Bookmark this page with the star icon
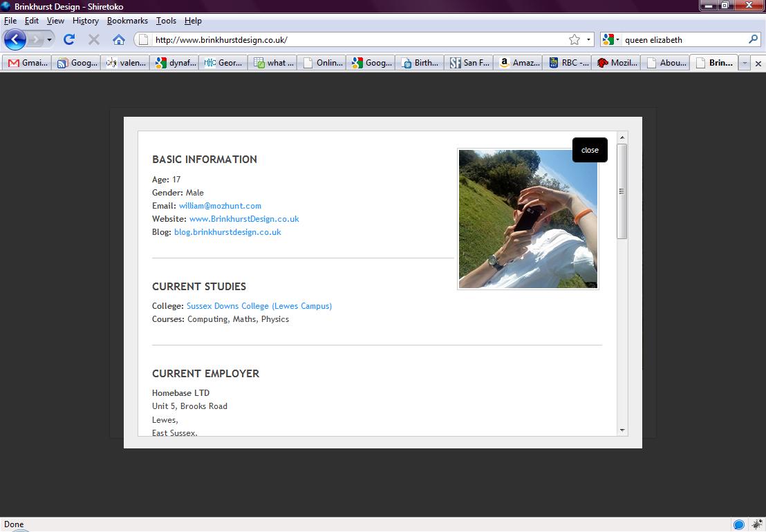The width and height of the screenshot is (766, 532). (x=574, y=39)
